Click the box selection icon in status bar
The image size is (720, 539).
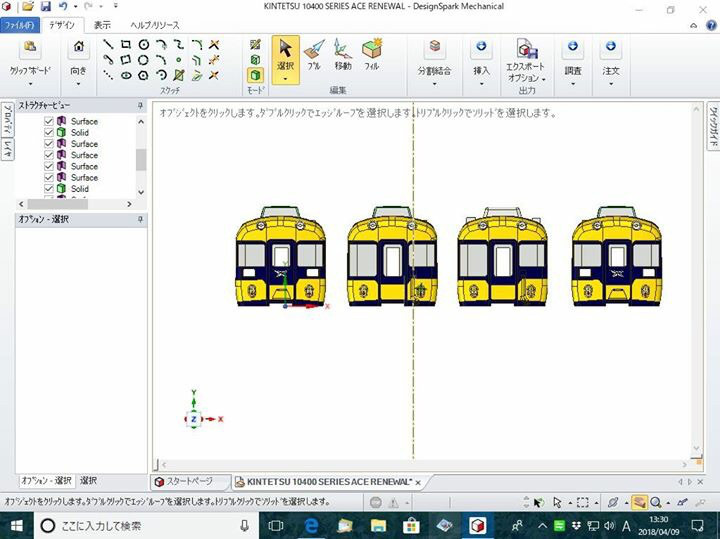pyautogui.click(x=583, y=502)
